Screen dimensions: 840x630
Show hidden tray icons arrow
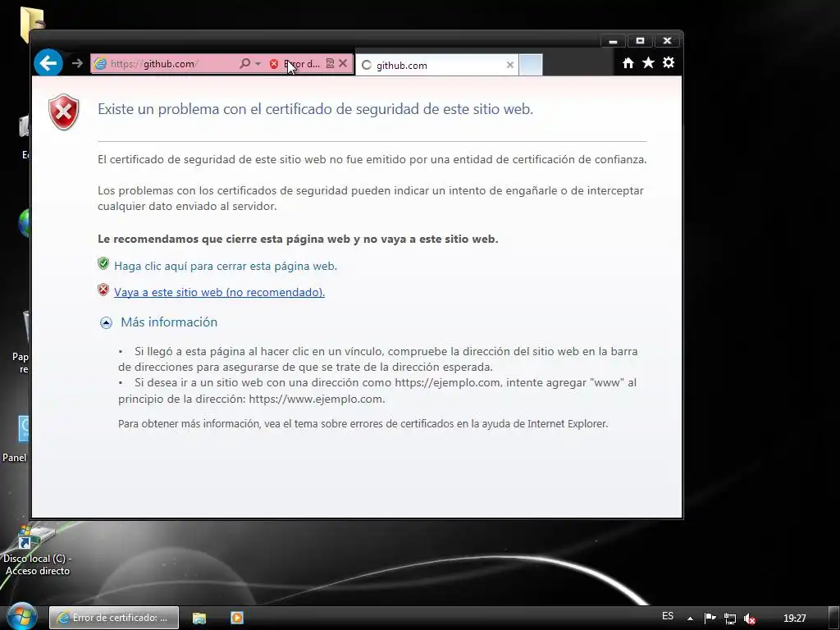coord(690,619)
